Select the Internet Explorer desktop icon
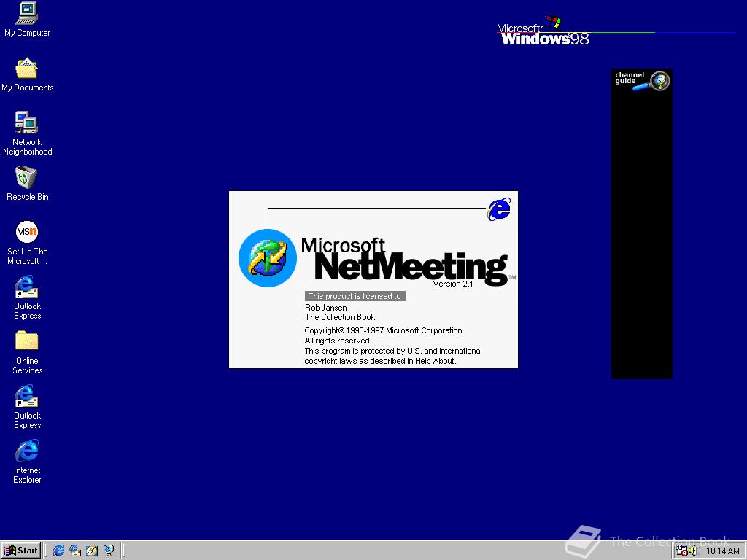 click(27, 462)
